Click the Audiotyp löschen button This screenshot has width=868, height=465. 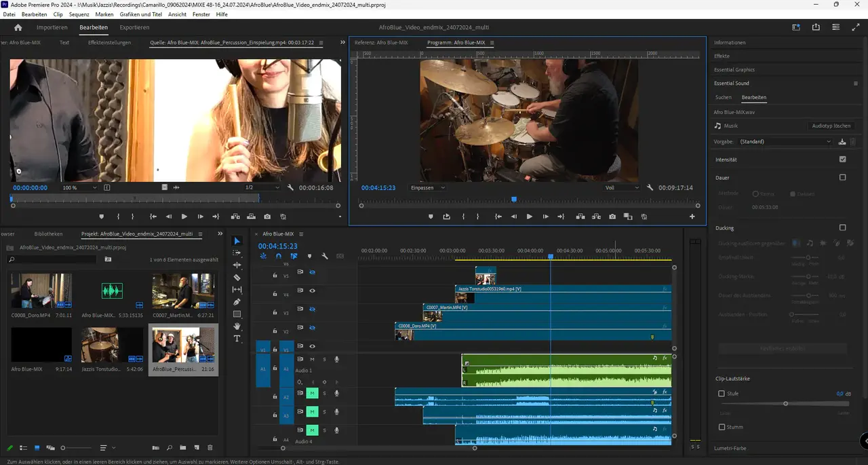[x=831, y=126]
